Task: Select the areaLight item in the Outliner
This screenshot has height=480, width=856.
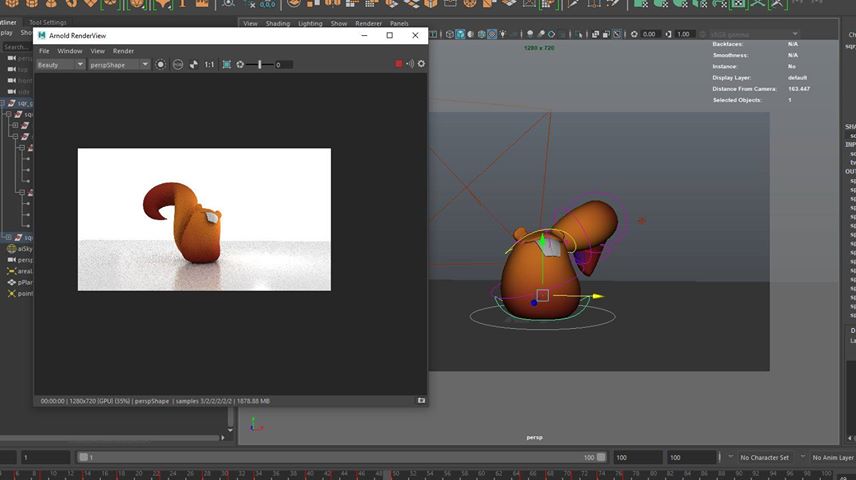Action: click(x=25, y=271)
